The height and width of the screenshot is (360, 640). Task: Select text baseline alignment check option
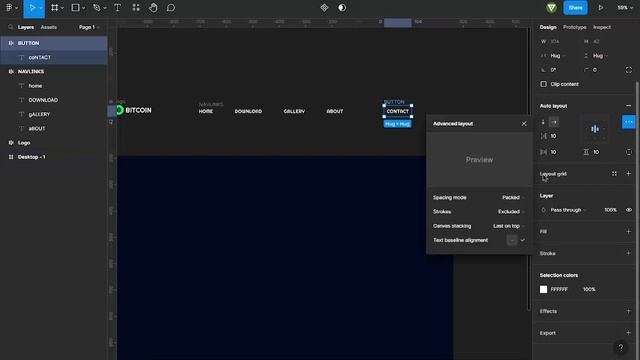pyautogui.click(x=522, y=240)
